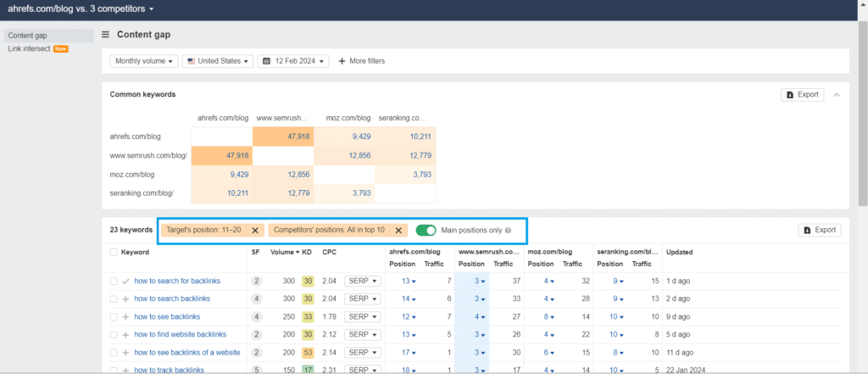868x374 pixels.
Task: Click the New badge next to Link intersect
Action: [x=61, y=48]
